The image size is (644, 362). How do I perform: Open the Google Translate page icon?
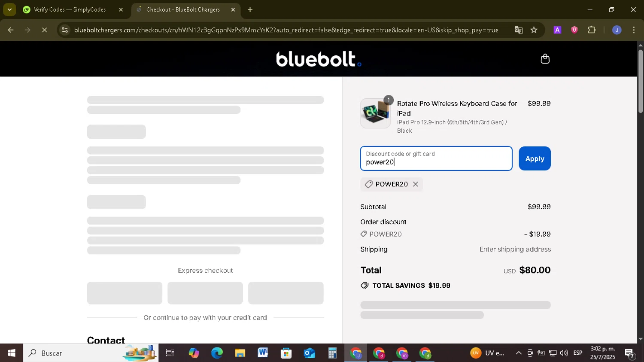click(519, 30)
